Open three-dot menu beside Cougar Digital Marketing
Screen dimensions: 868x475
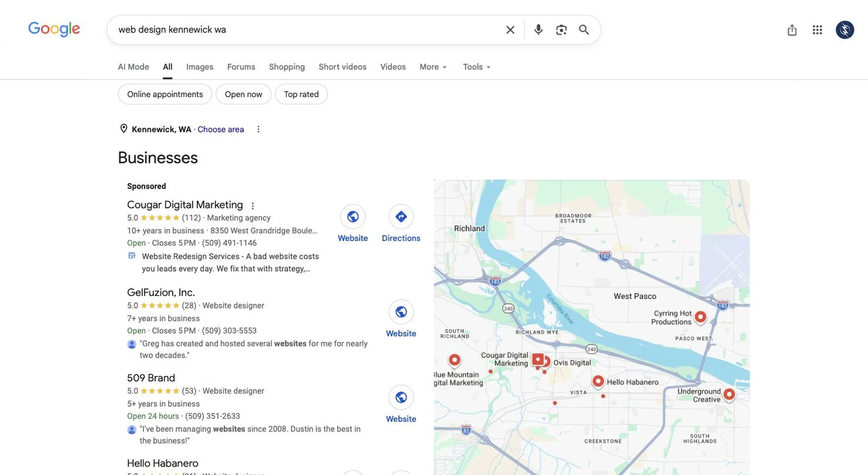pyautogui.click(x=253, y=206)
